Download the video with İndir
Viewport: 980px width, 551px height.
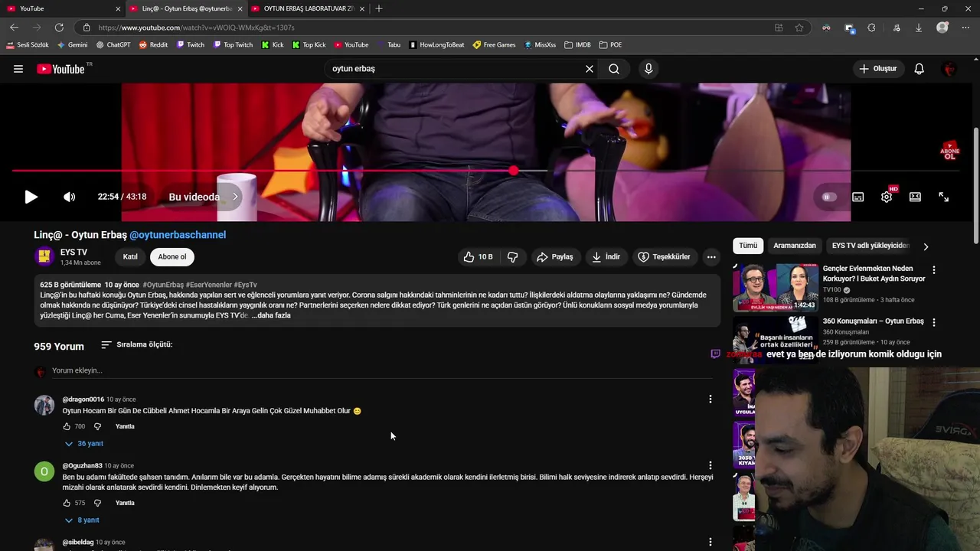pyautogui.click(x=606, y=257)
